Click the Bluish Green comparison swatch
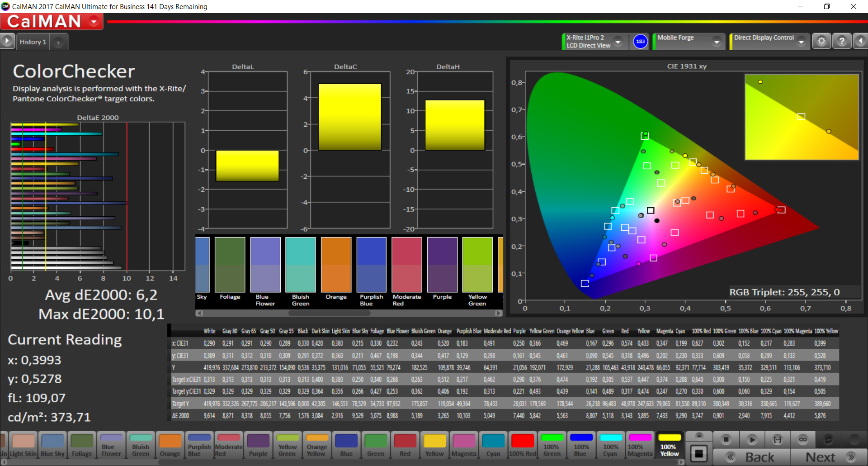The image size is (868, 466). click(301, 265)
